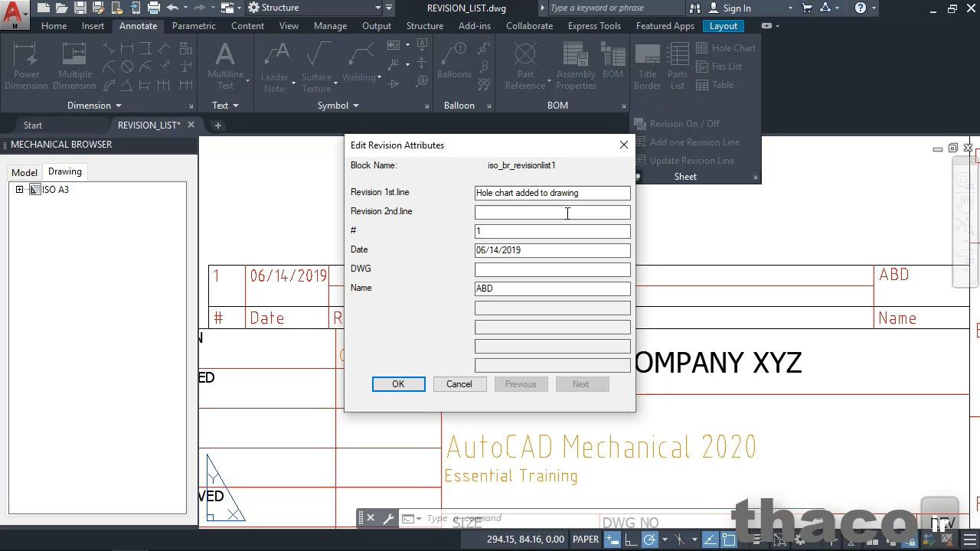Image resolution: width=980 pixels, height=551 pixels.
Task: Add a new drawing tab with plus button
Action: tap(217, 126)
